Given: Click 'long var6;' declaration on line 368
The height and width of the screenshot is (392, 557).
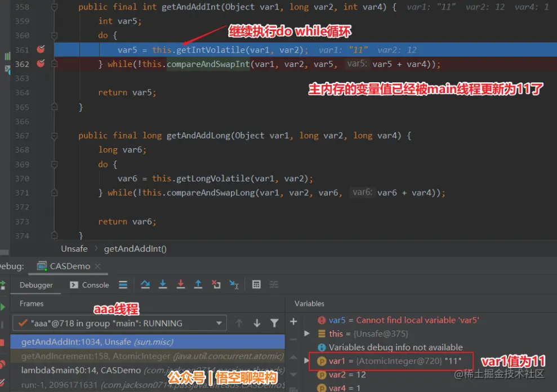Looking at the screenshot, I should click(122, 150).
